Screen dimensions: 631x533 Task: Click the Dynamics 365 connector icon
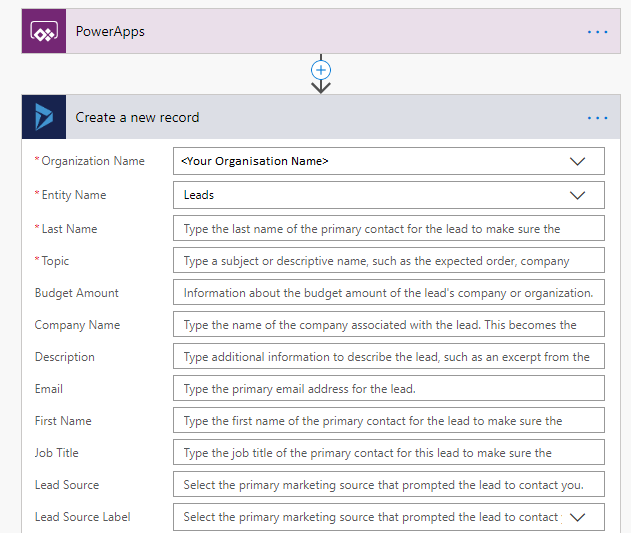pos(44,117)
